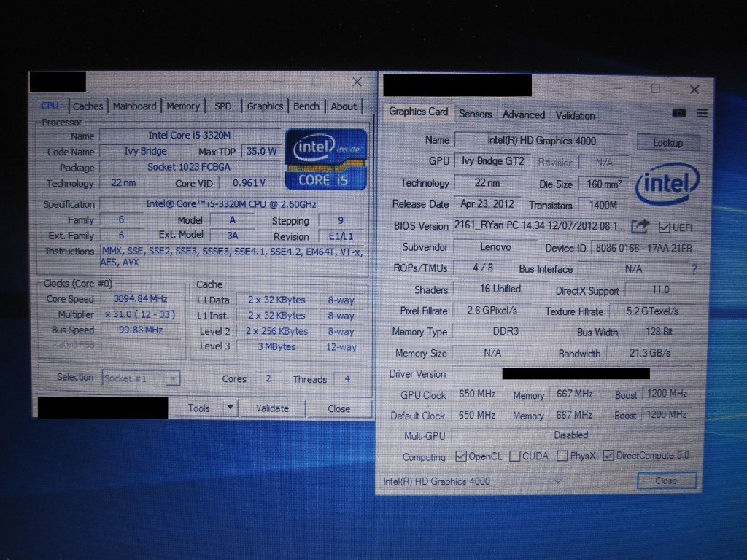Go to the SPD tab
The height and width of the screenshot is (560, 747).
(222, 106)
